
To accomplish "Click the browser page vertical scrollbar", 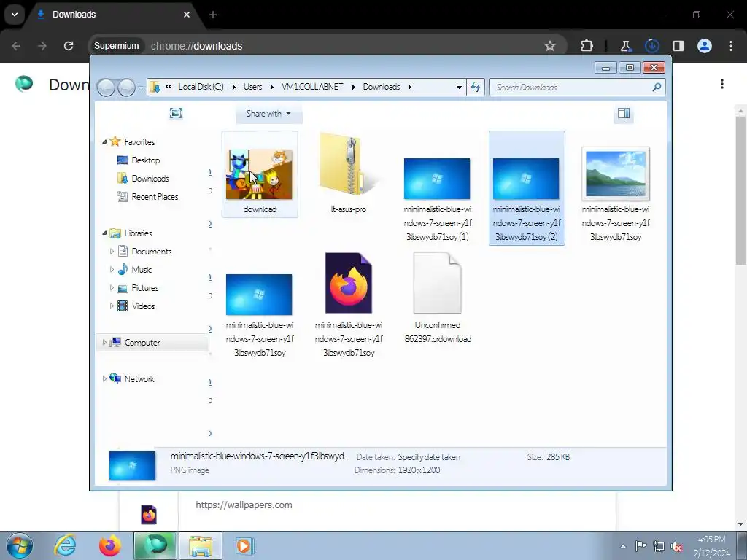I will [x=740, y=190].
